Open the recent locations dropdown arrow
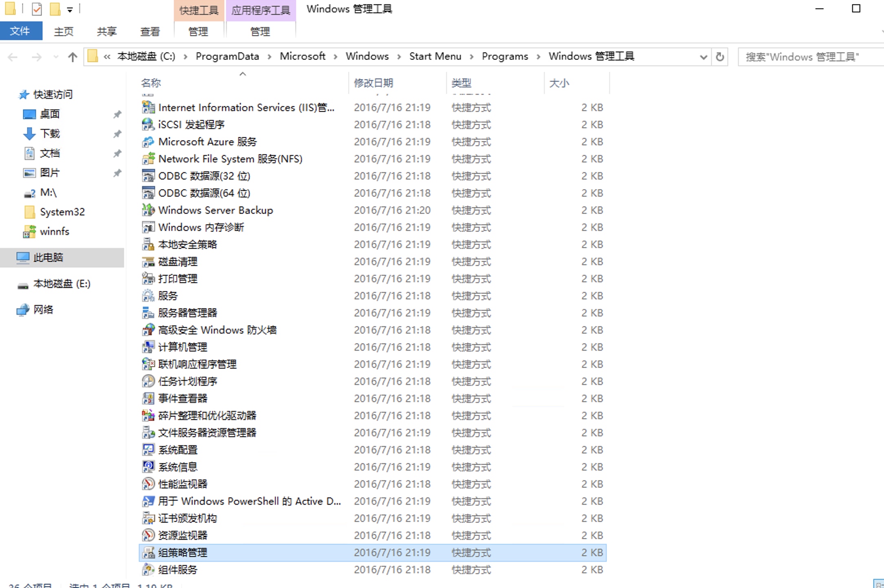This screenshot has width=884, height=588. [x=56, y=57]
